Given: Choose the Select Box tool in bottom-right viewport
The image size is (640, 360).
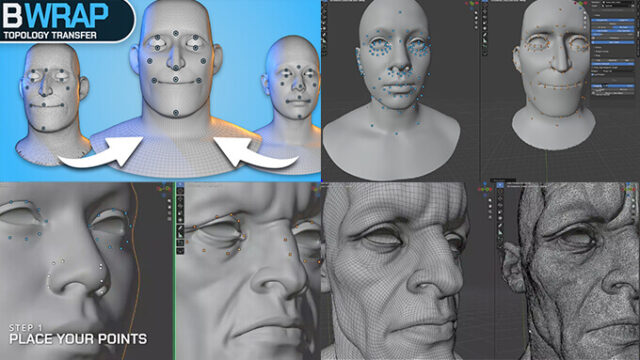Looking at the screenshot, I should click(x=500, y=186).
